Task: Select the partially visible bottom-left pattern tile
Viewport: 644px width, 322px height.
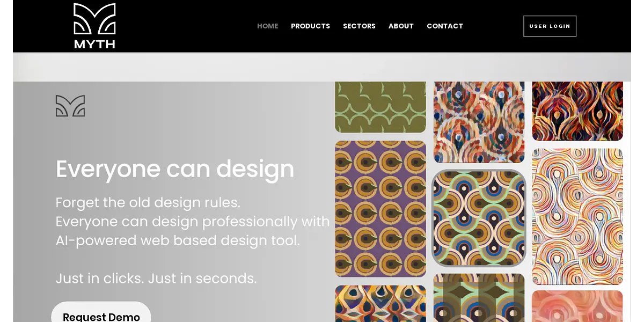Action: [380, 304]
